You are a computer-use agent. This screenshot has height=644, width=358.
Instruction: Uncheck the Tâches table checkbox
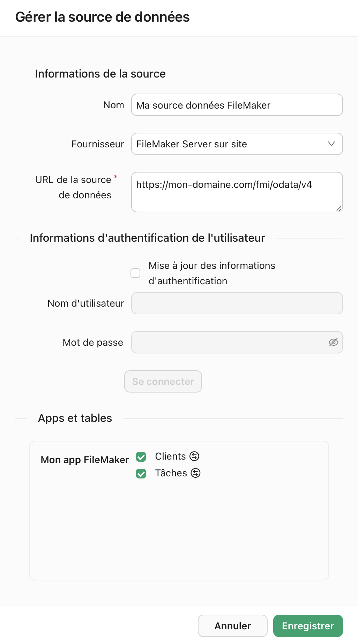pyautogui.click(x=141, y=473)
